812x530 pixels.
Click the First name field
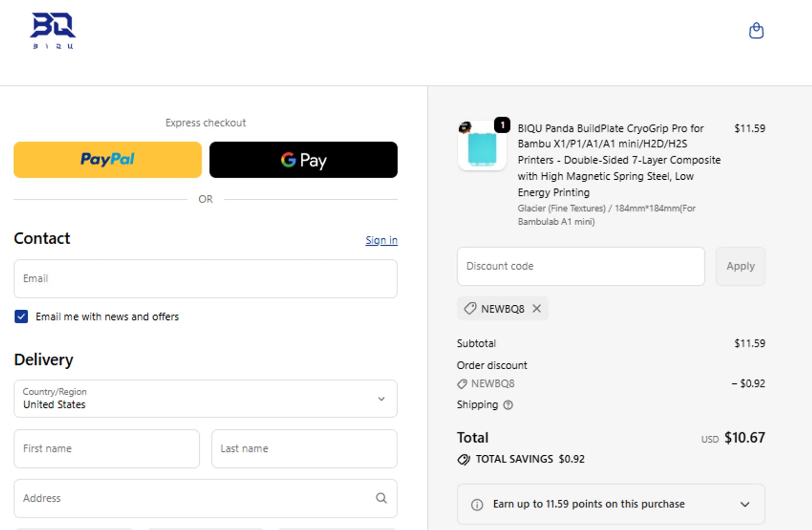(107, 449)
